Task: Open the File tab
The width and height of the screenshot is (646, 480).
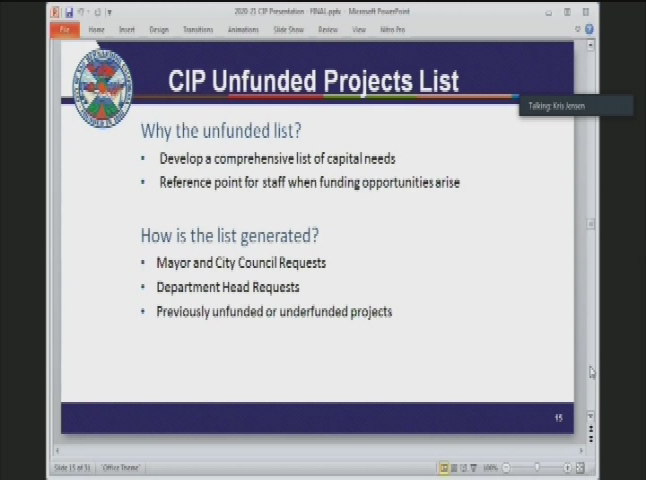Action: pos(64,29)
